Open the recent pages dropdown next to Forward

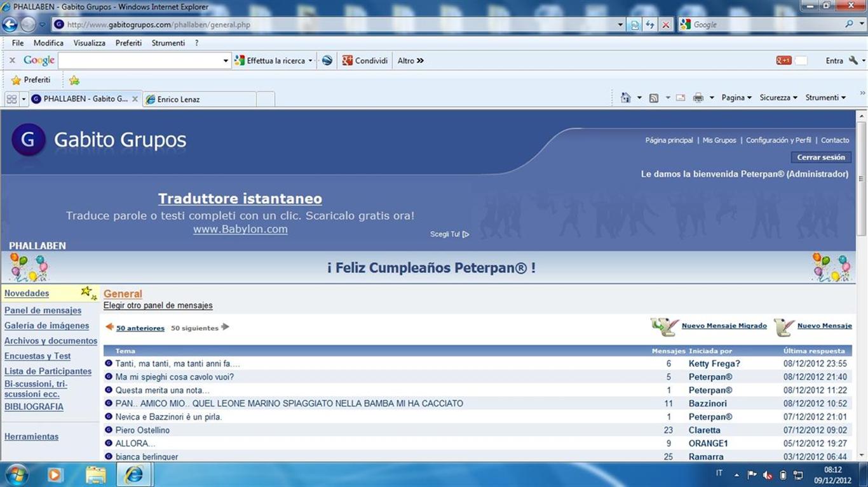(42, 25)
